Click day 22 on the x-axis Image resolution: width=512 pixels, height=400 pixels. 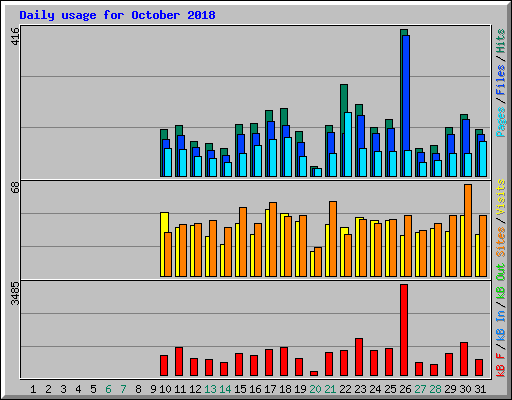[345, 389]
